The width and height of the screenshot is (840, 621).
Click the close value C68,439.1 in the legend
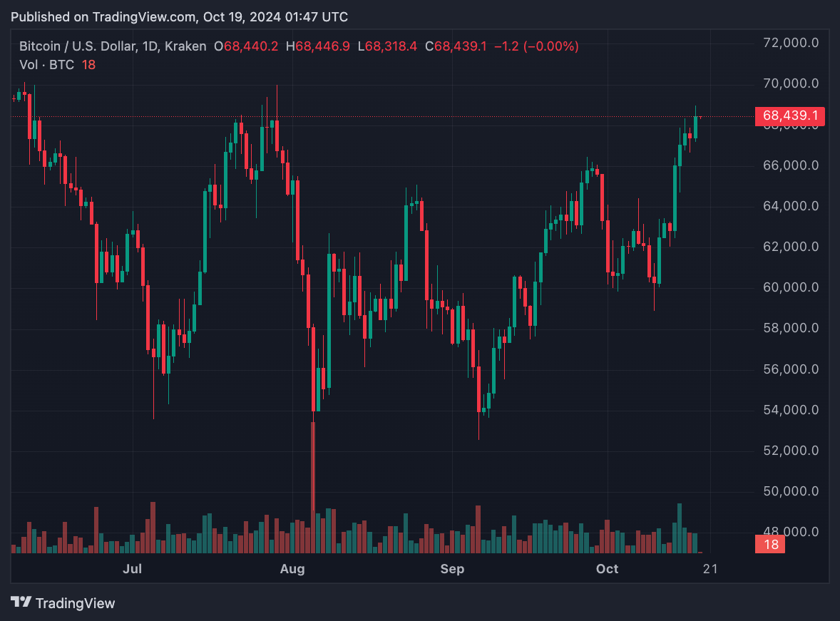tap(456, 46)
